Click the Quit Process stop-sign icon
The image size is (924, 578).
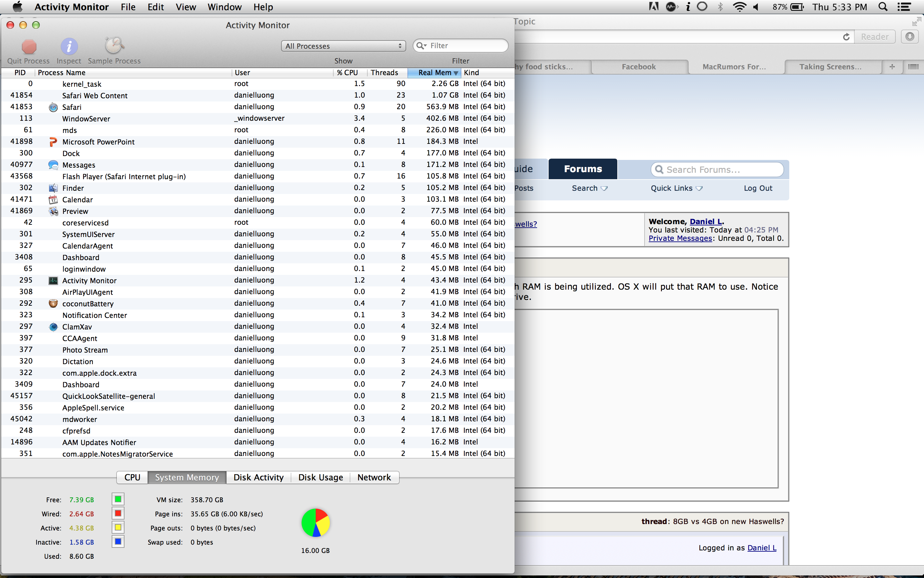pyautogui.click(x=29, y=47)
